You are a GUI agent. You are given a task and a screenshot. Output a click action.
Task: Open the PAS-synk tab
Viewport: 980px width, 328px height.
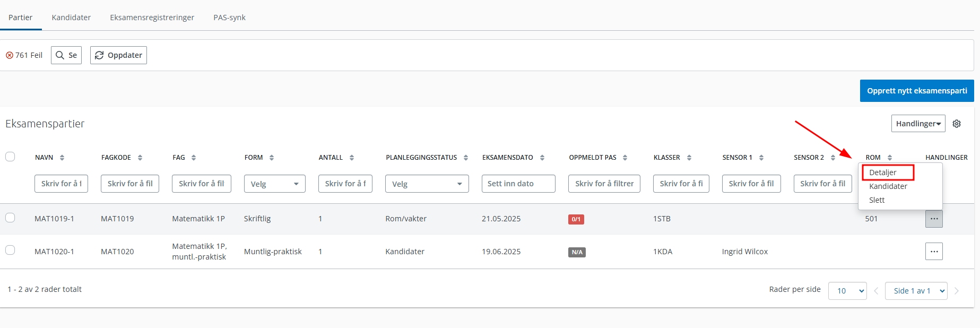pyautogui.click(x=229, y=18)
